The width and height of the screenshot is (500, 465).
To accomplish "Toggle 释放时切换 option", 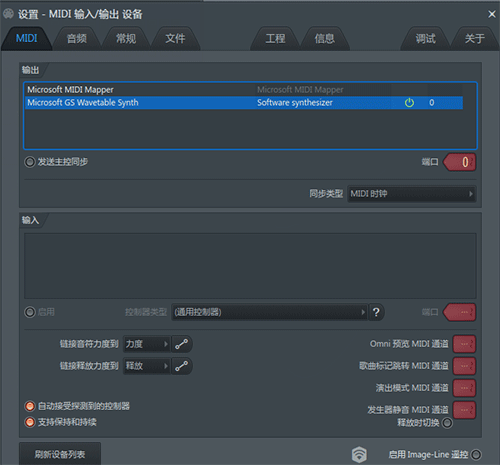I will (447, 423).
